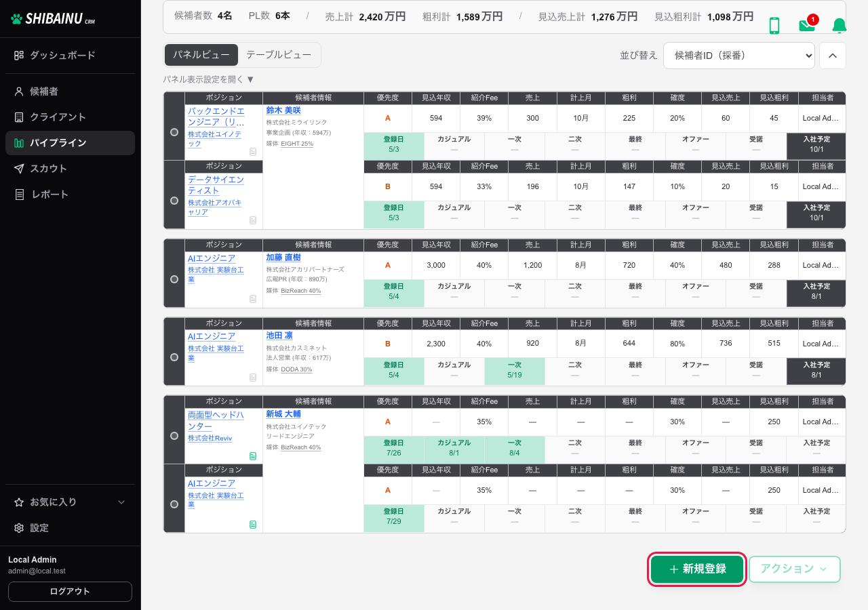The image size is (868, 610).
Task: Open the アクション dropdown button
Action: coord(795,569)
